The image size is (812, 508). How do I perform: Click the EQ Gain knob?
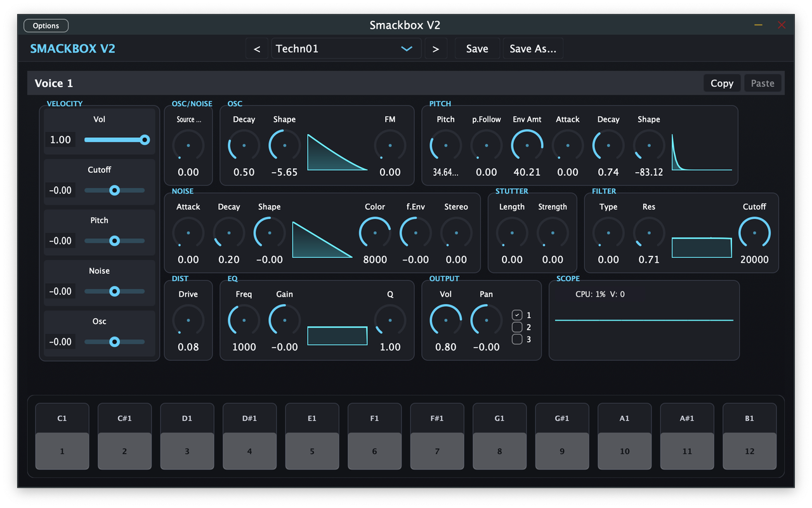click(x=285, y=320)
